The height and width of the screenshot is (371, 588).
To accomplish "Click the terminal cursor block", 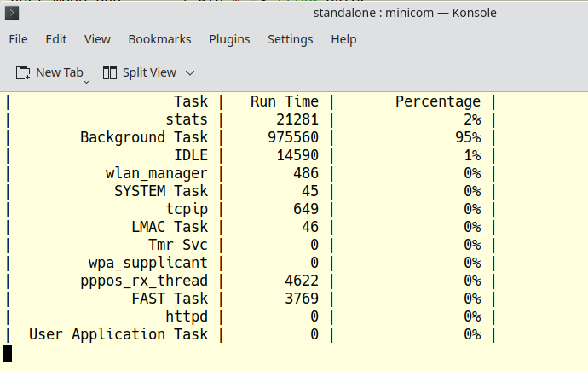I will click(x=8, y=353).
